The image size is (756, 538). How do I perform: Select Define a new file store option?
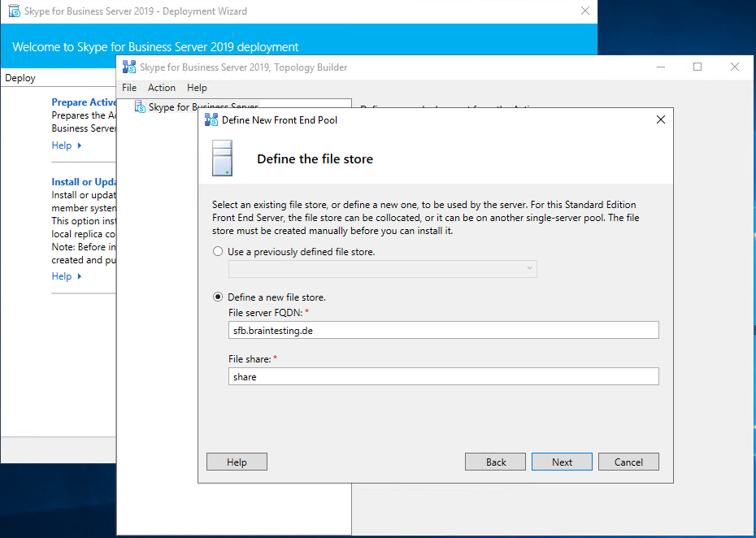(218, 297)
